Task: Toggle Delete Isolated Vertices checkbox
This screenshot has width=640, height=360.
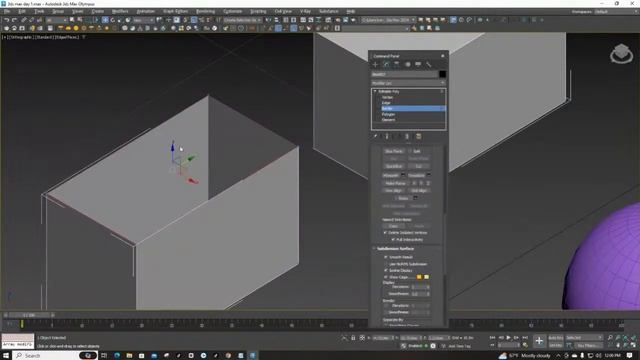Action: point(385,233)
